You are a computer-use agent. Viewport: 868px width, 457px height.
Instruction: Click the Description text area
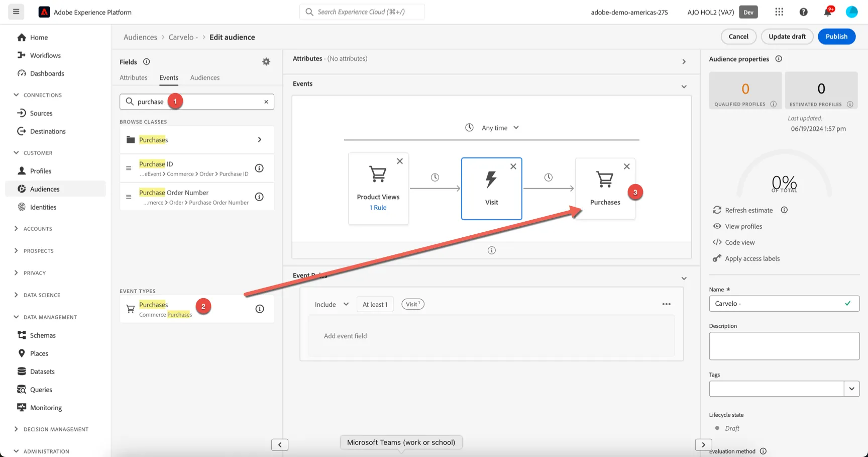(x=784, y=346)
